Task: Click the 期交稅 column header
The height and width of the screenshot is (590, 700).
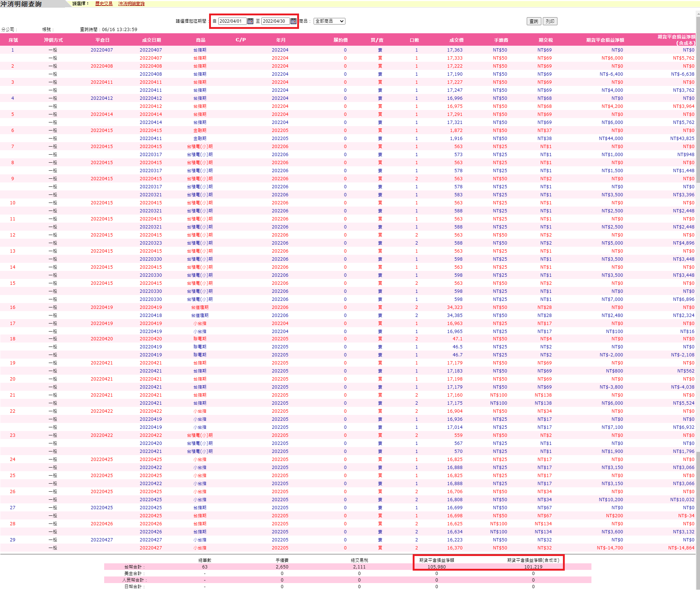Action: (545, 40)
